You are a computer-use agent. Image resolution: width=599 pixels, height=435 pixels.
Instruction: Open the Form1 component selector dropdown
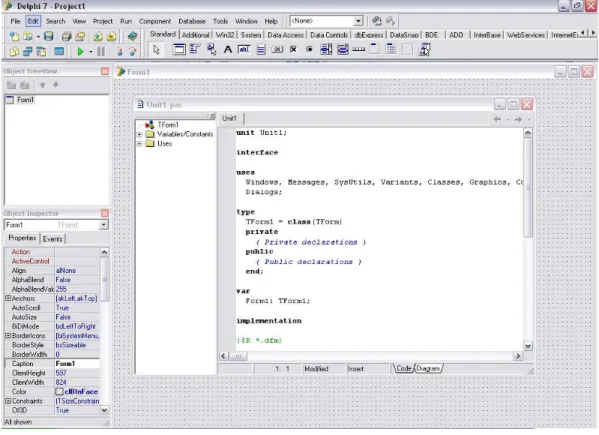[x=103, y=225]
